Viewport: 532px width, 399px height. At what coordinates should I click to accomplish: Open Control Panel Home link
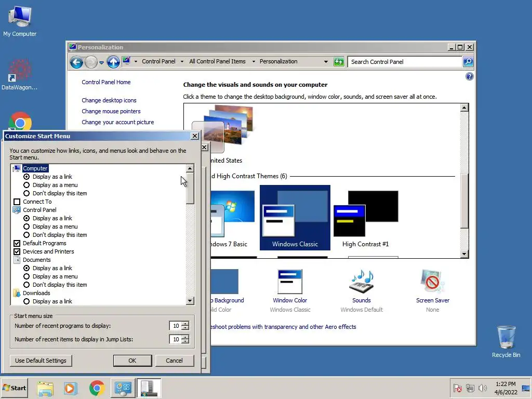106,82
